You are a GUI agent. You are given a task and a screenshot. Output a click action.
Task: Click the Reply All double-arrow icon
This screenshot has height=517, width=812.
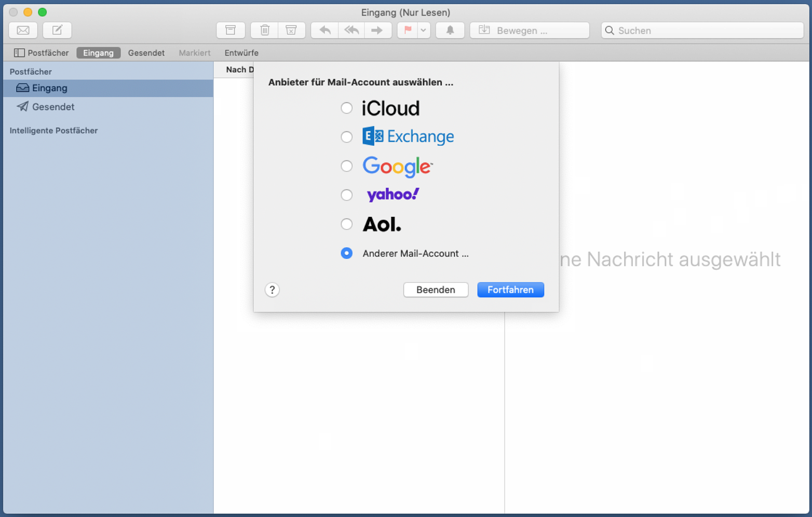tap(351, 31)
